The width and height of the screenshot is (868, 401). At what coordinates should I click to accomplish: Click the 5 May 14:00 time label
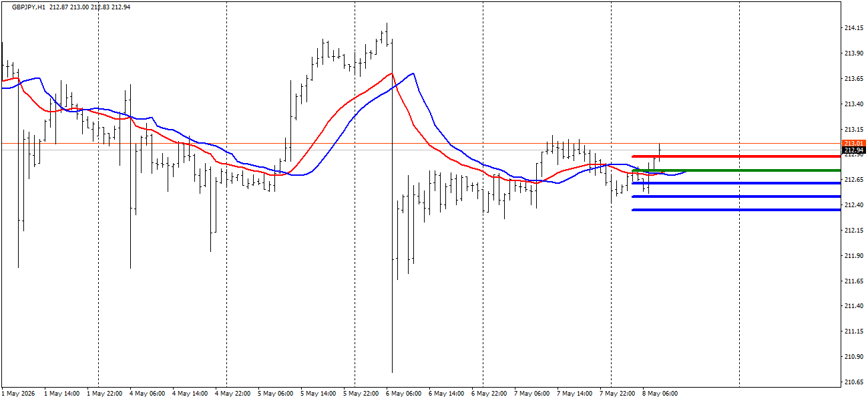[x=318, y=394]
